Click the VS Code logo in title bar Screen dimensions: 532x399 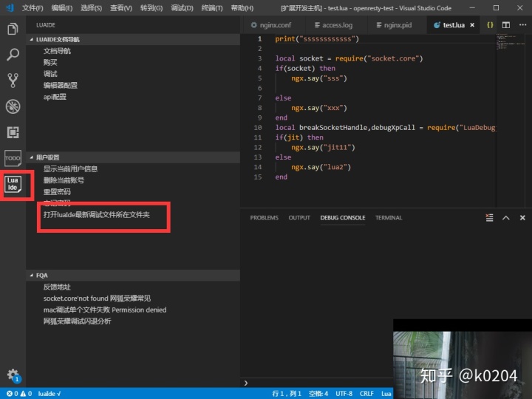click(10, 7)
